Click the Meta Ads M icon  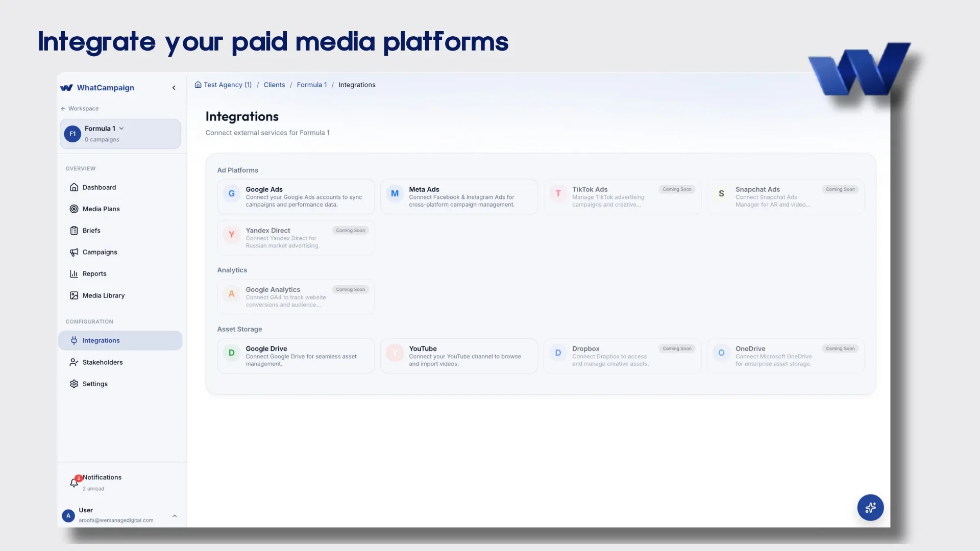click(395, 193)
